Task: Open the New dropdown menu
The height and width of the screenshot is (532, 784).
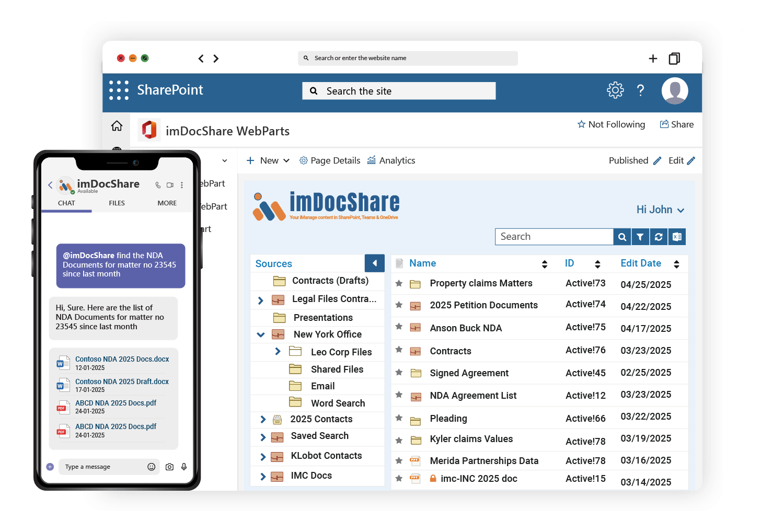Action: pos(268,160)
